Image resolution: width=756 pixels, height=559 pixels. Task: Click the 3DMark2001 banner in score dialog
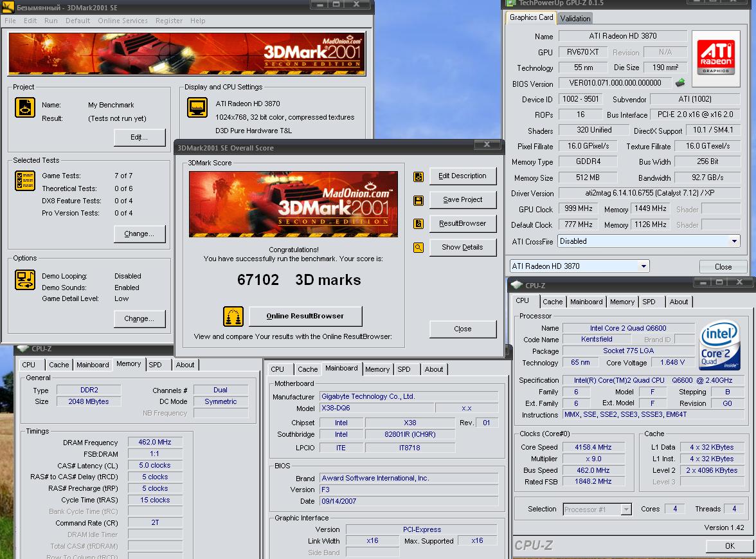pos(293,204)
